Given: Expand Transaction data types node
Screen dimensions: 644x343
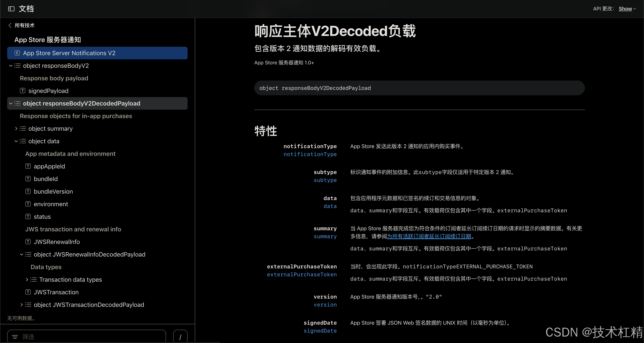Looking at the screenshot, I should point(27,280).
